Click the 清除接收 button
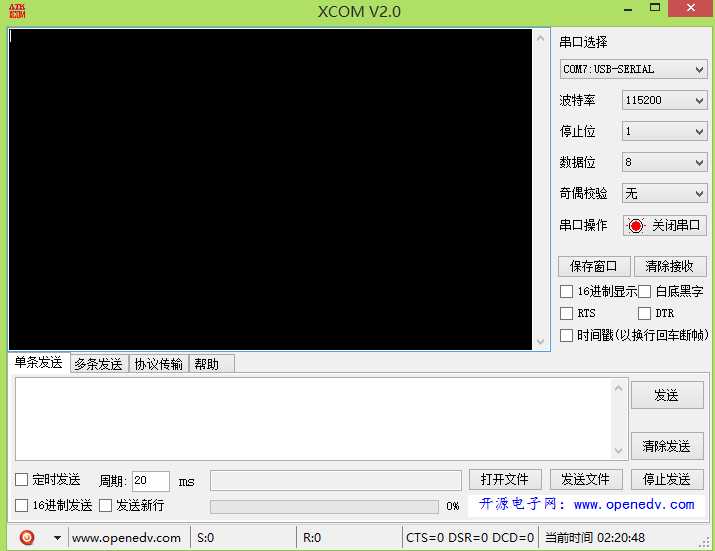This screenshot has width=715, height=551. coord(670,266)
